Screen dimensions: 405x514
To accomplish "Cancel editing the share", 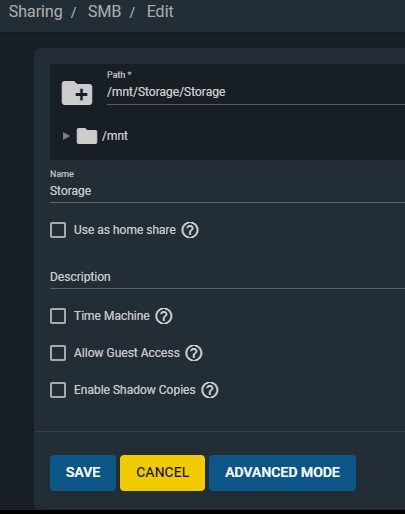I will point(162,473).
